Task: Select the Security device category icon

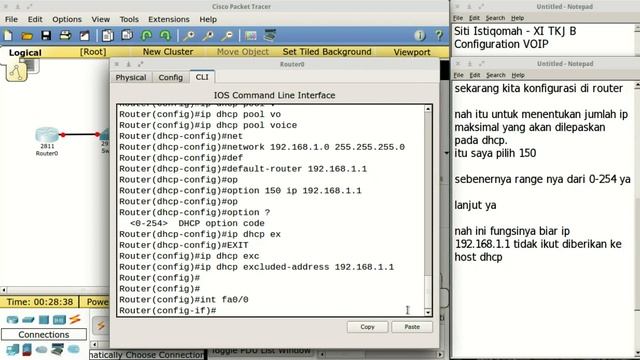Action: pos(27,350)
